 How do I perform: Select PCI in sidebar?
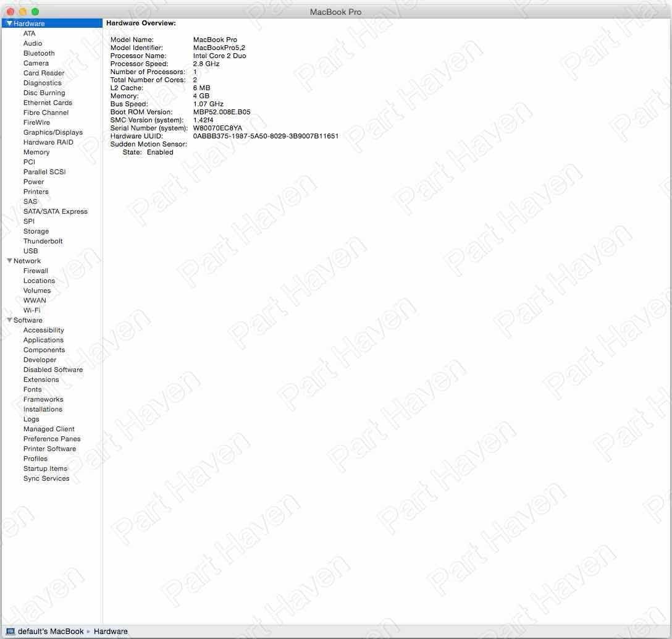29,162
